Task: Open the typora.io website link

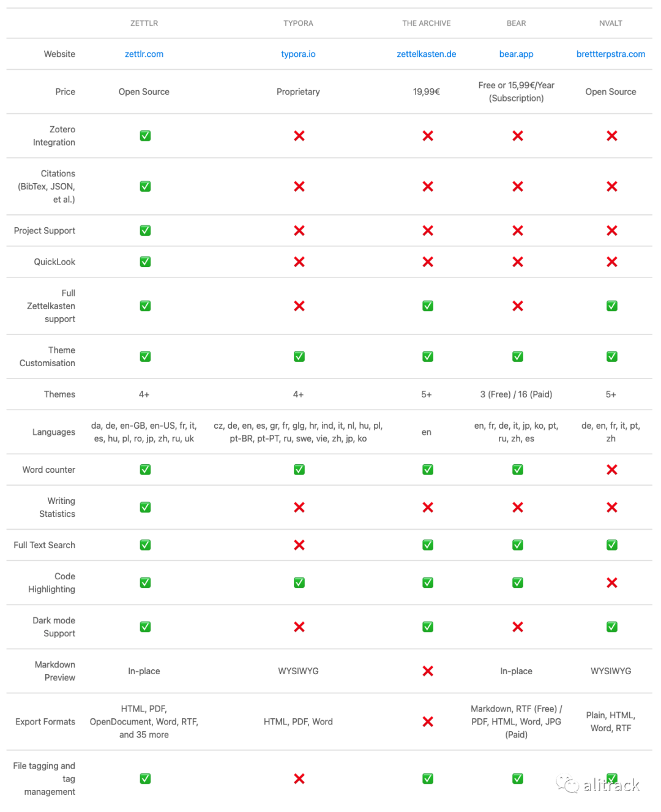Action: click(x=298, y=54)
